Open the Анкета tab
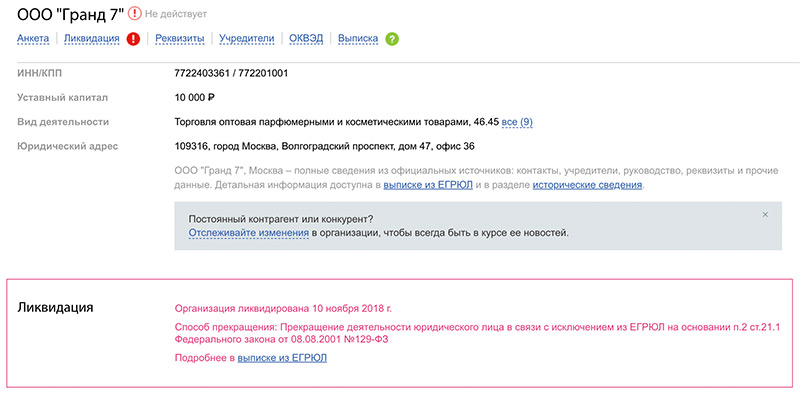This screenshot has height=399, width=800. tap(33, 38)
